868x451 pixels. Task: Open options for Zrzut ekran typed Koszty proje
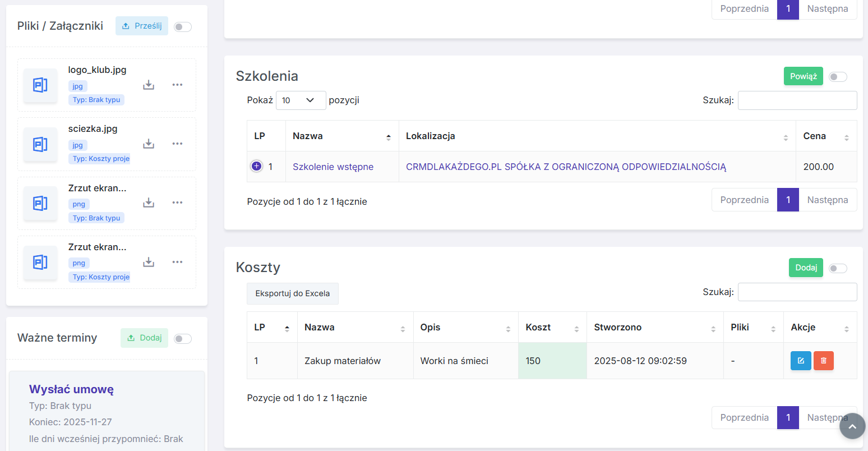point(177,262)
